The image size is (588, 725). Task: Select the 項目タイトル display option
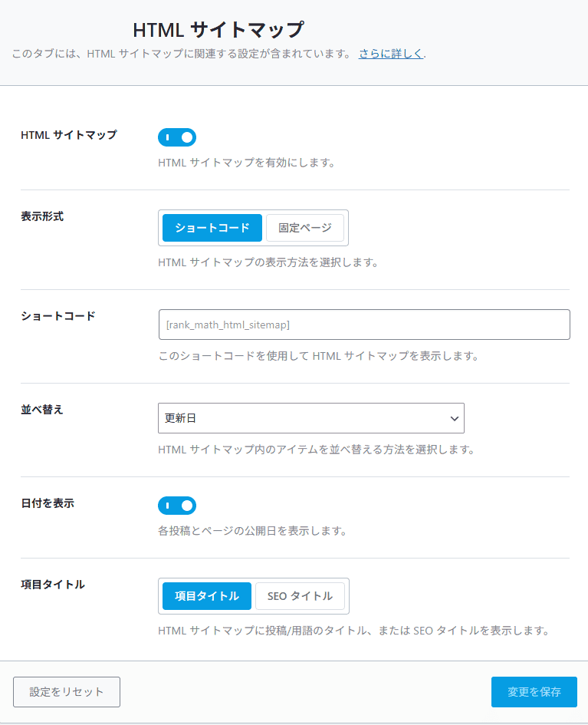206,596
